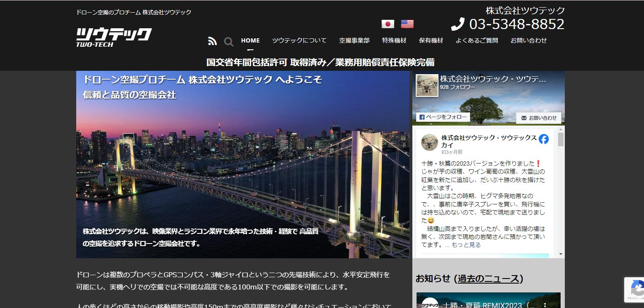Switch language with the Japanese flag
This screenshot has width=644, height=308.
387,24
